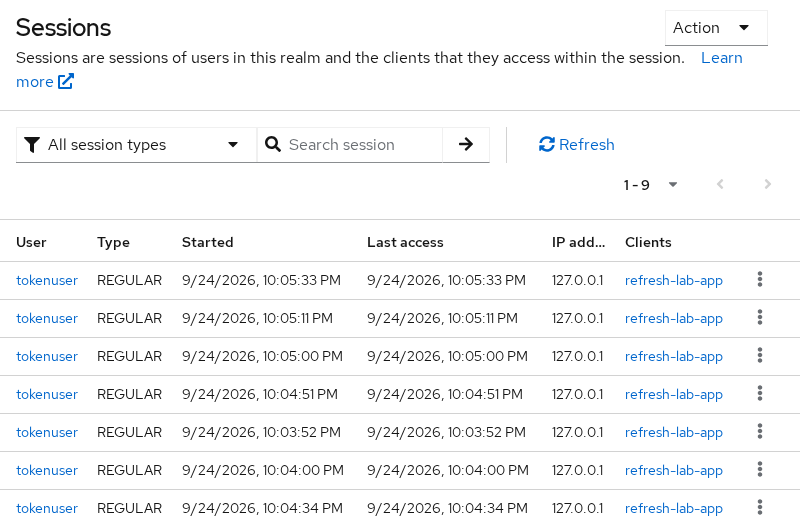
Task: Refresh the sessions list
Action: (x=577, y=144)
